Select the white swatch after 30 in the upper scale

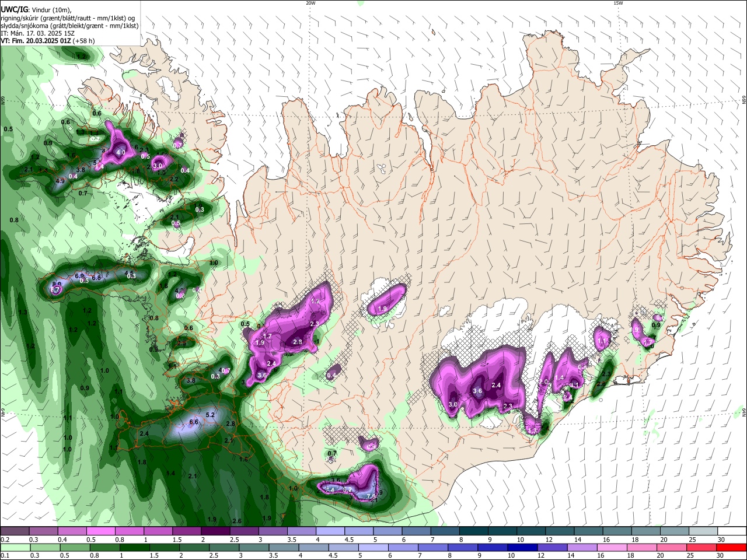(732, 531)
